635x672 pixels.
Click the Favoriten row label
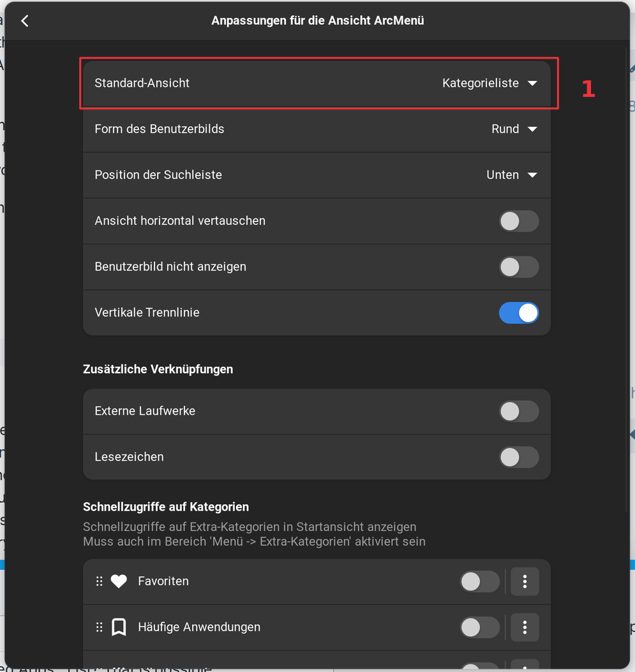point(163,581)
